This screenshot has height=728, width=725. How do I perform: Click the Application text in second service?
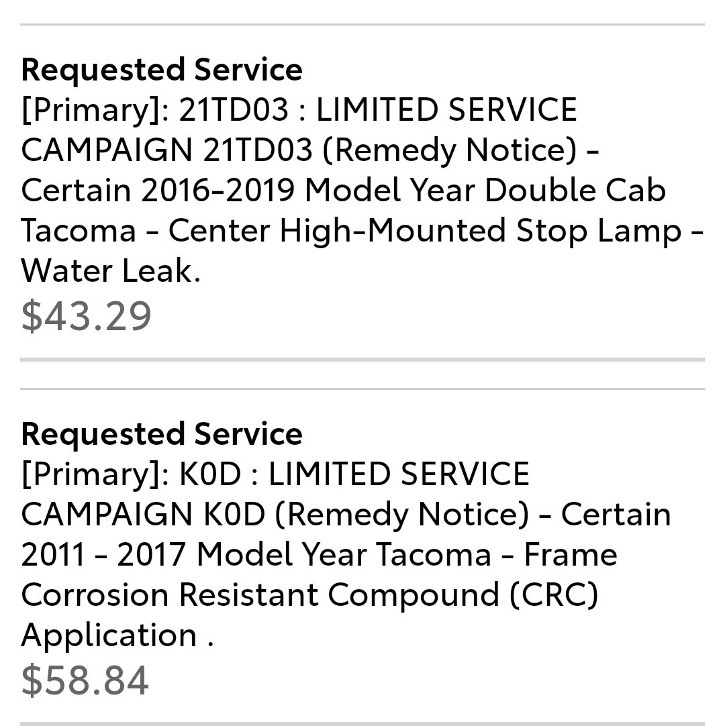[x=109, y=635]
